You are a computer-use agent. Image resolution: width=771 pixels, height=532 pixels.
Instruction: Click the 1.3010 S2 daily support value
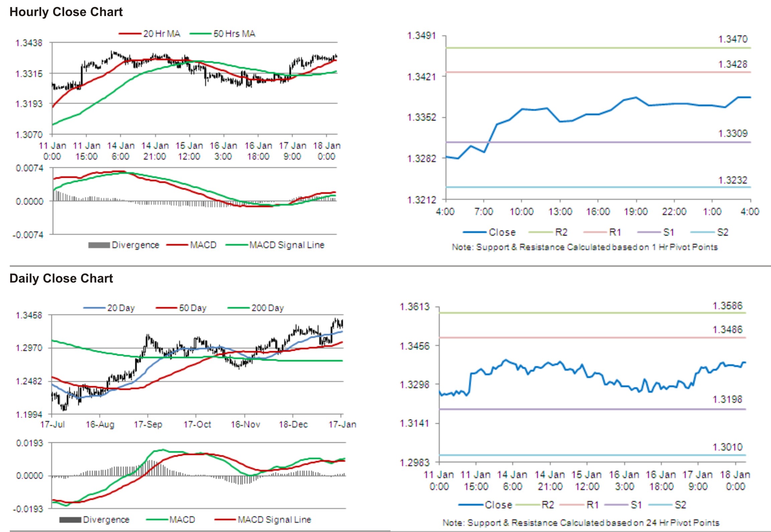[x=728, y=447]
